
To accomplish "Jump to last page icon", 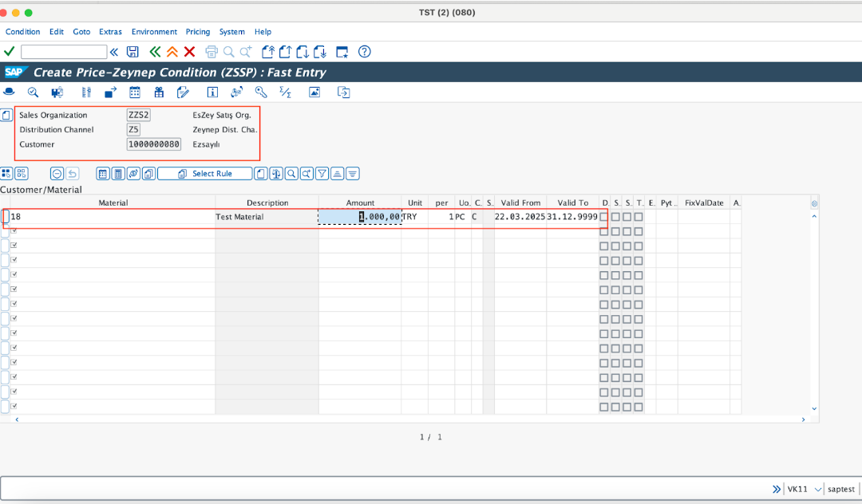I will [320, 52].
